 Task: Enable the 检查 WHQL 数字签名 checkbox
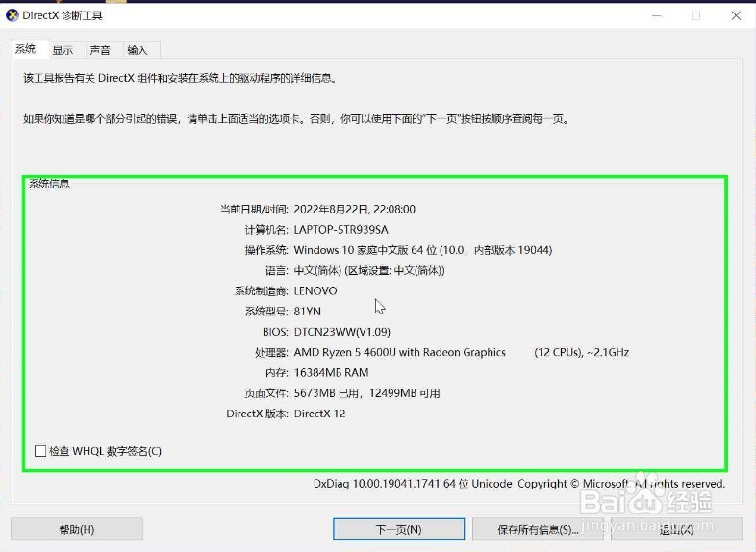40,451
